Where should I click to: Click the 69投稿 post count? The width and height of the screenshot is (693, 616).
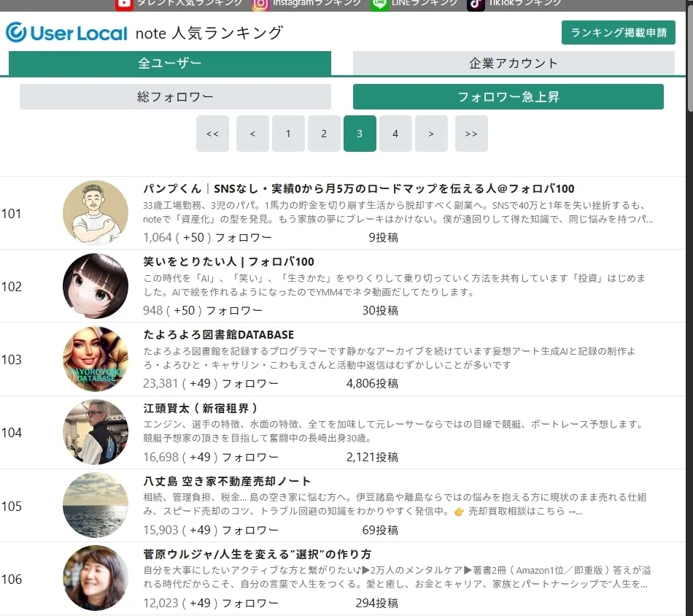click(380, 530)
